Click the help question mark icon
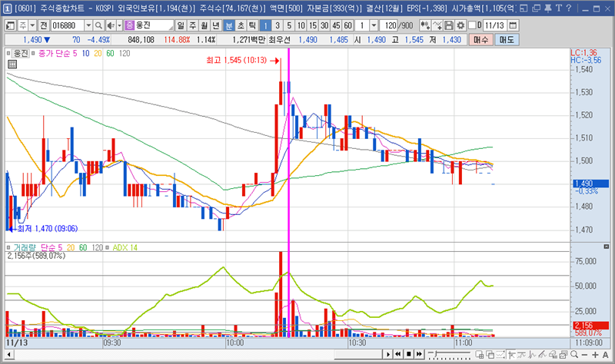Screen dimensions: 615x364 [x=567, y=8]
